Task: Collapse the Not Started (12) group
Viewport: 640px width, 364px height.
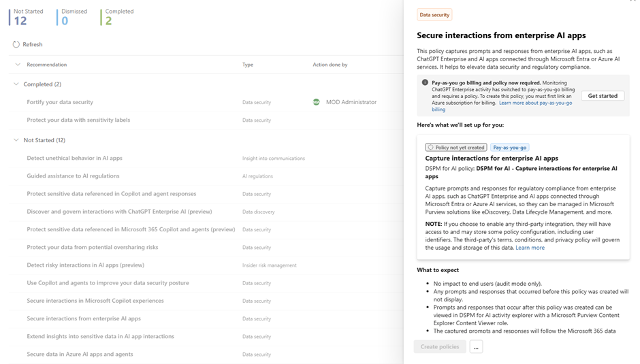Action: point(17,140)
